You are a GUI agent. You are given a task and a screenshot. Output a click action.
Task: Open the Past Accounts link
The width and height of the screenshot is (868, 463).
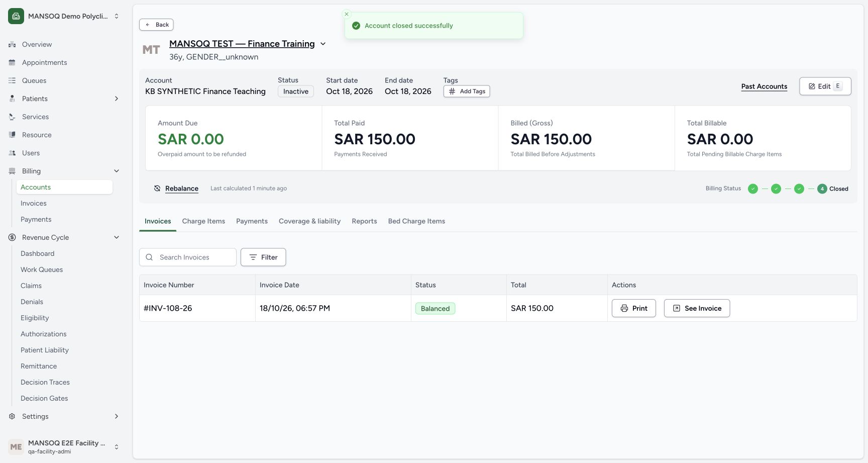click(x=764, y=86)
